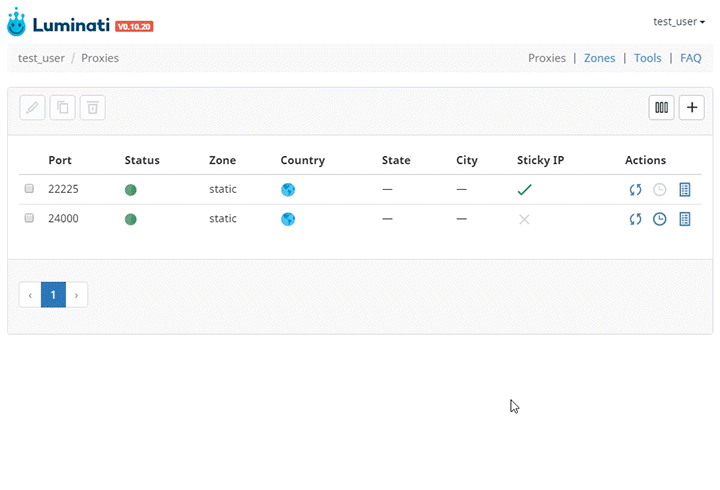720x490 pixels.
Task: Check the box for port 22225
Action: click(x=29, y=188)
